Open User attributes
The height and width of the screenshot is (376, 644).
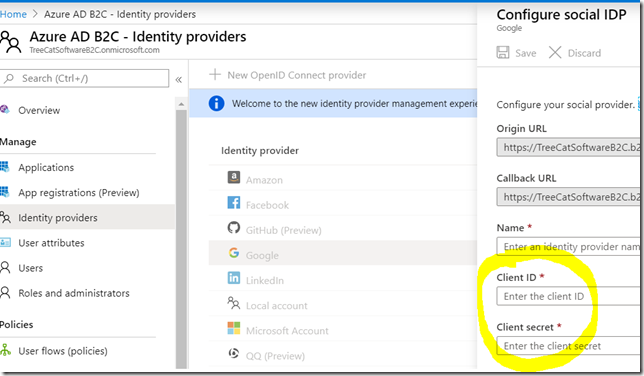51,243
